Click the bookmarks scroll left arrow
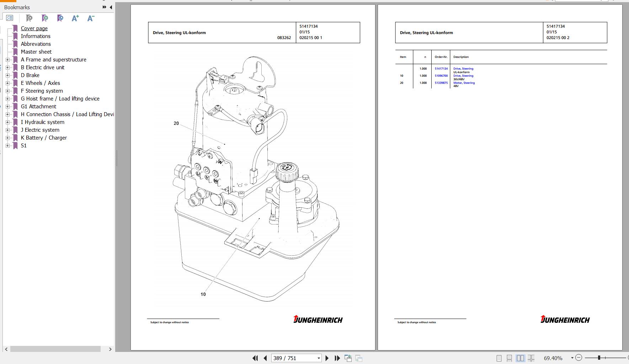629x364 pixels. point(6,349)
